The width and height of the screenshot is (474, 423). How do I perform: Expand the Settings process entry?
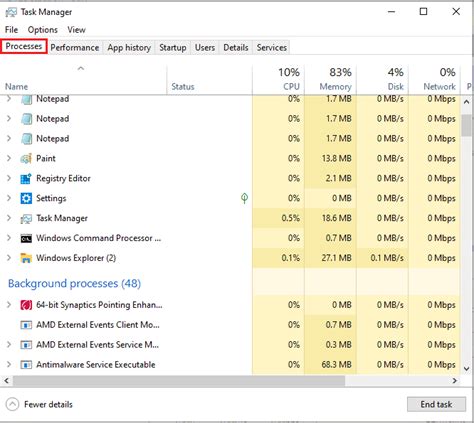pyautogui.click(x=9, y=198)
